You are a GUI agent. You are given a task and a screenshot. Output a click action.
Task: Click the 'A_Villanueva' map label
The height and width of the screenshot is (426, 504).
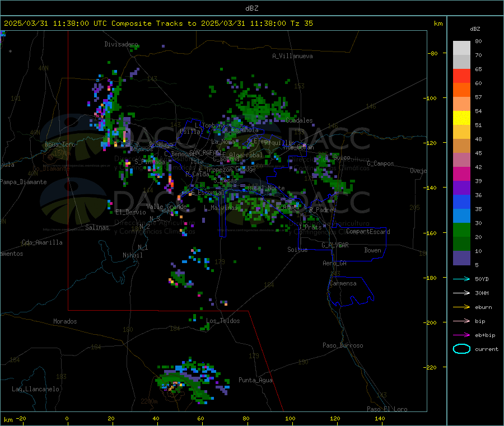[292, 56]
